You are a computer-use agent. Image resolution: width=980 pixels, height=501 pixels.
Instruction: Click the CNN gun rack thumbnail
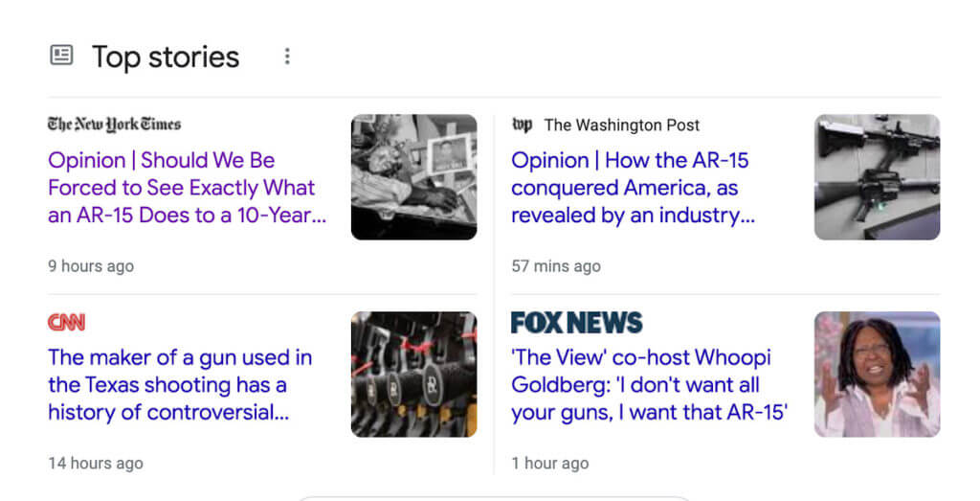click(x=413, y=375)
